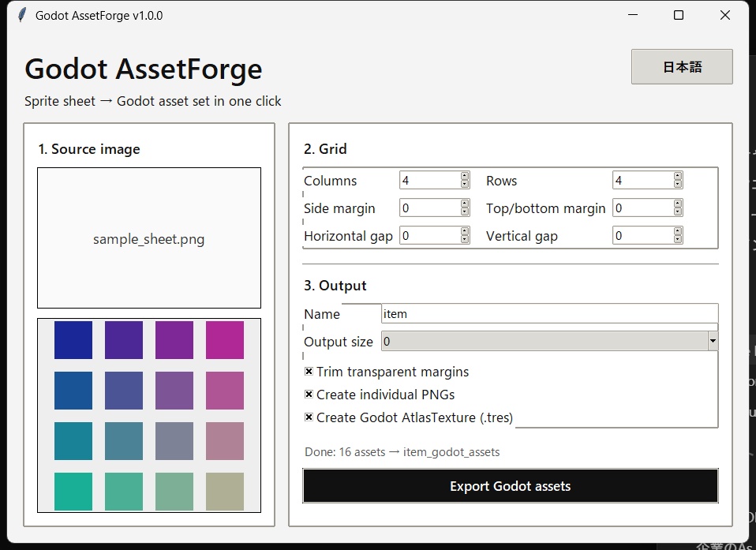Viewport: 756px width, 550px height.
Task: Click the status text 'Done: 16 assets → item_godot_assets'
Action: [x=402, y=452]
